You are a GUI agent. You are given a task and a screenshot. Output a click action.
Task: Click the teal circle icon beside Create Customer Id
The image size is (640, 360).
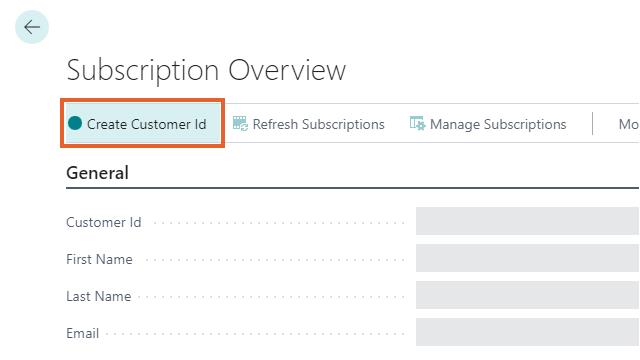point(75,123)
